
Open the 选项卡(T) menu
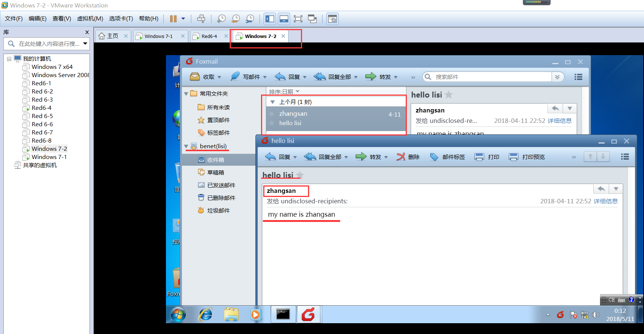[121, 19]
